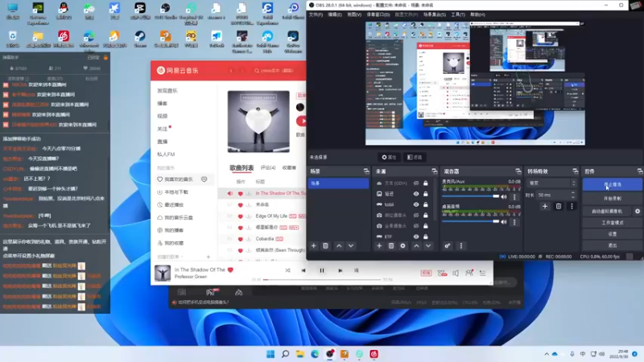The width and height of the screenshot is (644, 362).
Task: Hide the tobii source
Action: [x=416, y=204]
